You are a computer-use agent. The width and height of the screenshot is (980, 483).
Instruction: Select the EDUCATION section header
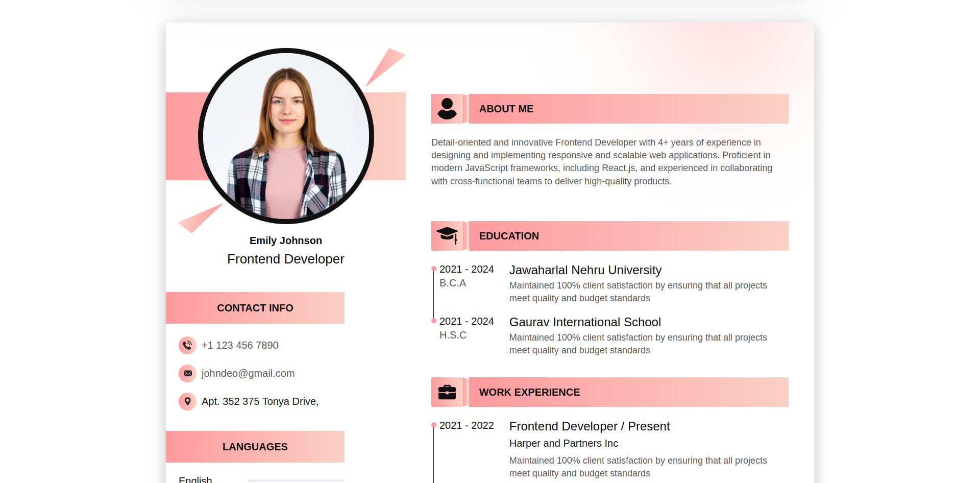[610, 236]
